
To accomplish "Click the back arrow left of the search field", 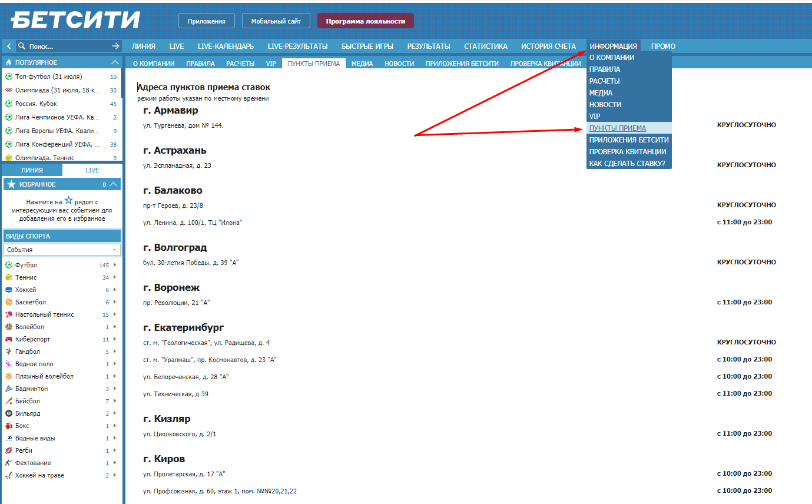I will tap(9, 46).
